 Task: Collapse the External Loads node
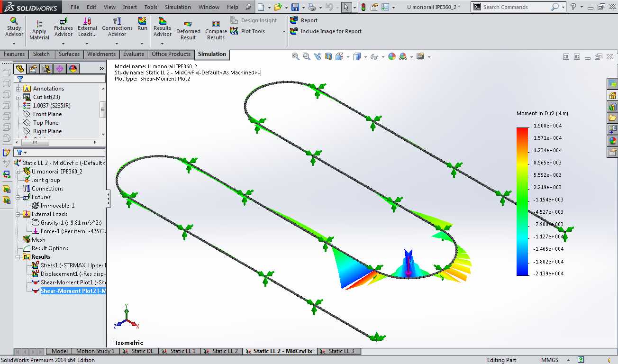18,214
